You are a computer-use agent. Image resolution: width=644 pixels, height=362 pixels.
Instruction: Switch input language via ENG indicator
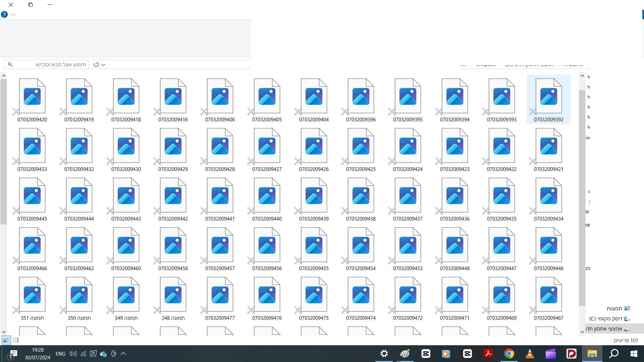60,354
